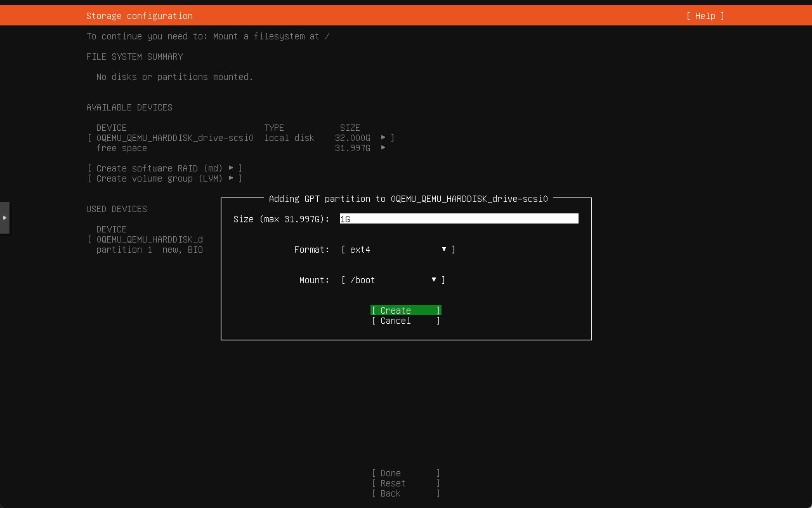Viewport: 812px width, 508px height.
Task: Open Create software RAID (md) option
Action: pyautogui.click(x=165, y=168)
